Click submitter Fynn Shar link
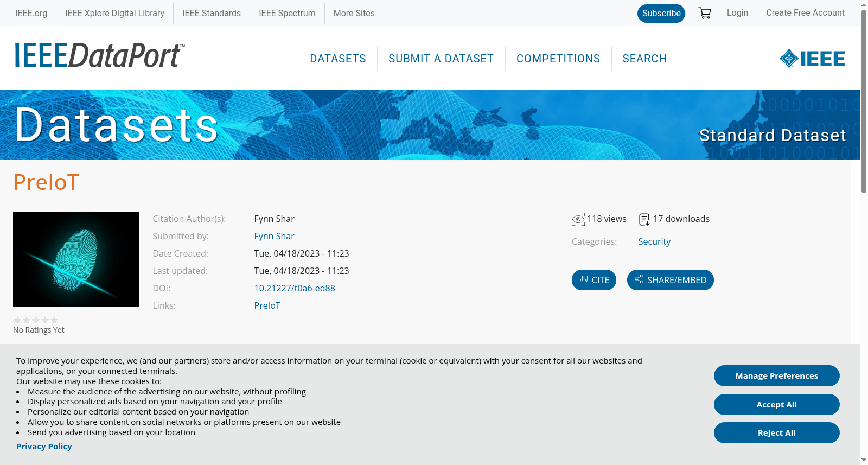This screenshot has height=465, width=868. coord(274,236)
